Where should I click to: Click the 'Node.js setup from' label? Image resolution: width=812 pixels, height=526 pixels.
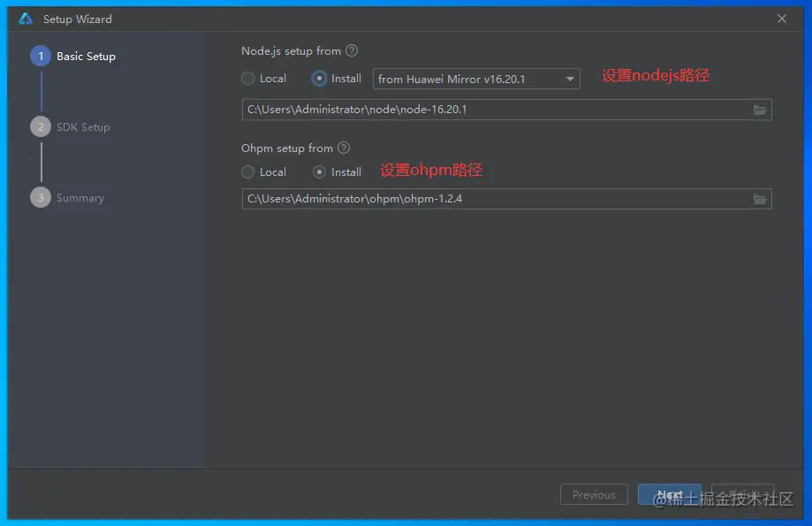291,50
